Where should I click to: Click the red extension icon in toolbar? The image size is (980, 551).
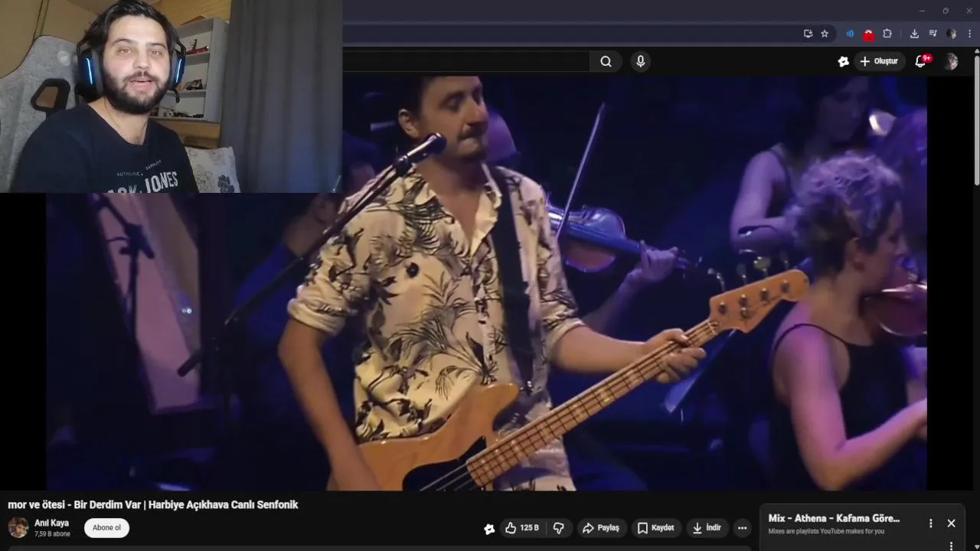pos(868,34)
